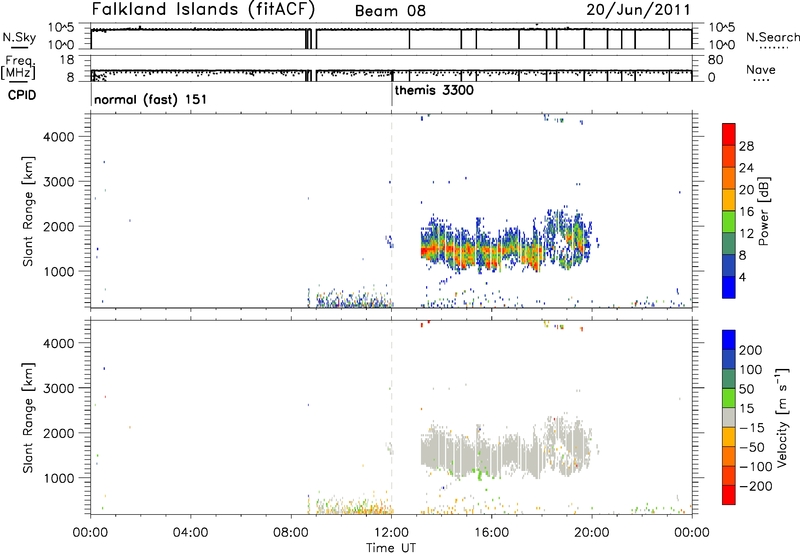Viewport: 800px width, 554px height.
Task: Click the 'Freq. [MHz]' axis label
Action: pyautogui.click(x=18, y=67)
